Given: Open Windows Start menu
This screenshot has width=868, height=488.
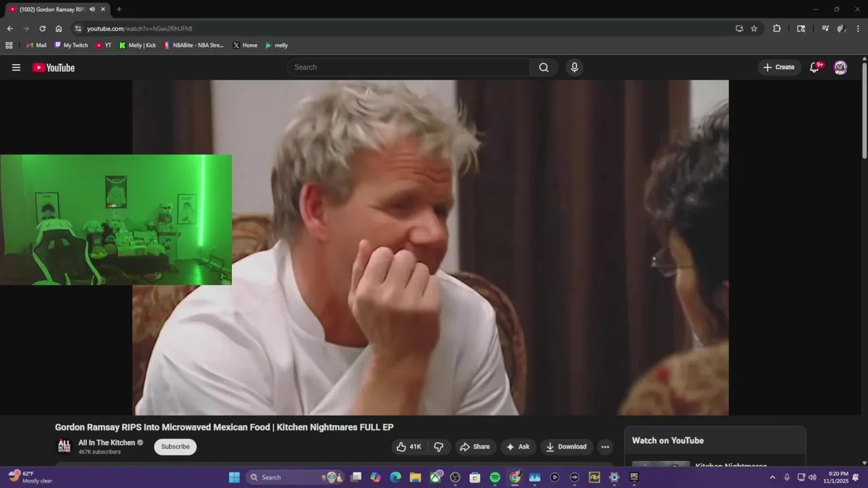Looking at the screenshot, I should [234, 477].
